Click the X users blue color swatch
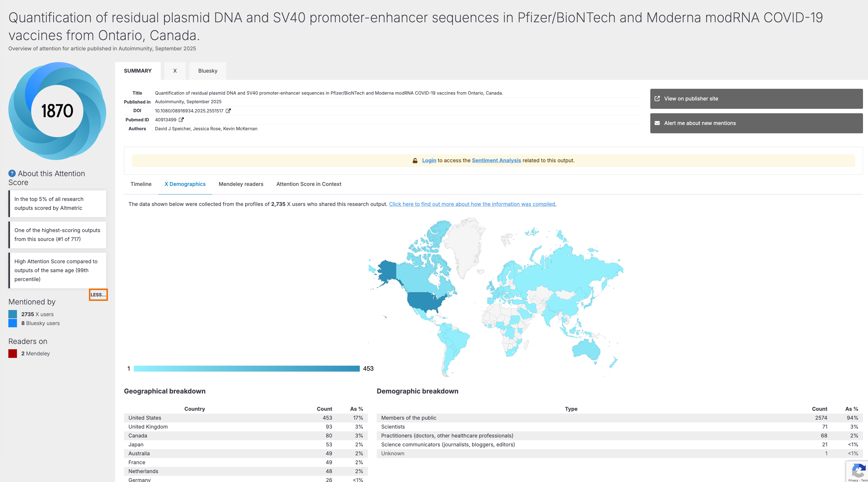 click(13, 314)
